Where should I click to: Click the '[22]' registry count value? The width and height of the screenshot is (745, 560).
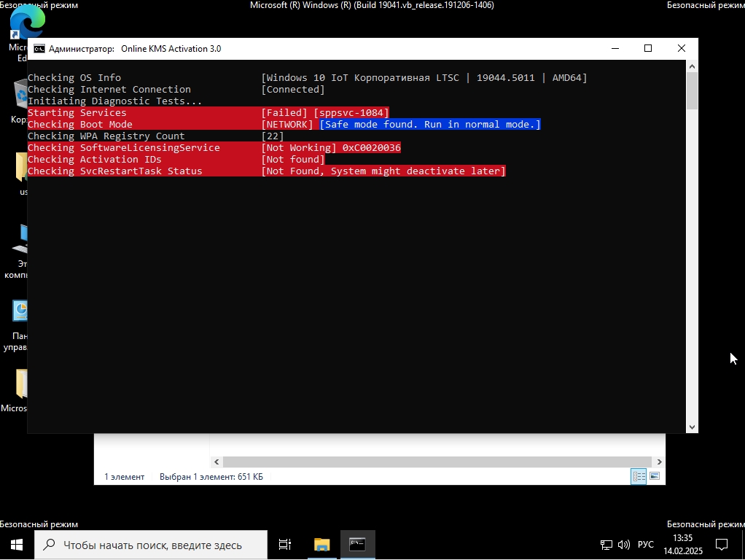click(x=272, y=136)
